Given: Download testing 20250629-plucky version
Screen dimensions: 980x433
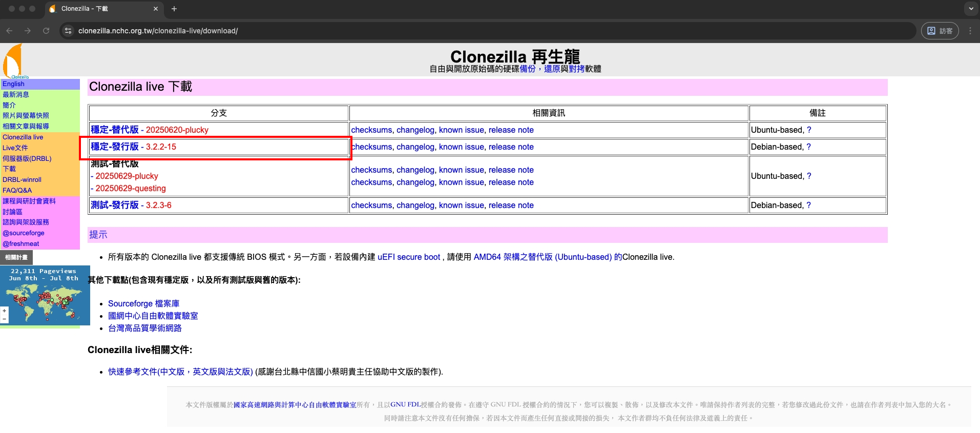Looking at the screenshot, I should click(x=127, y=176).
